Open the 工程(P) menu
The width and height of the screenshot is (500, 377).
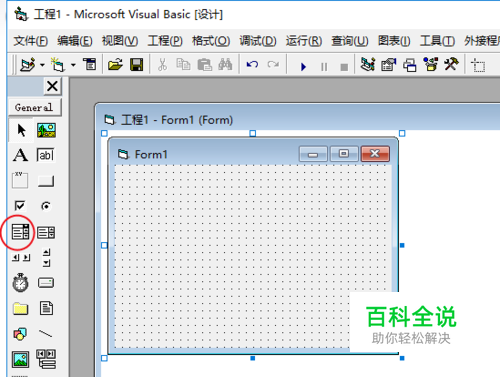coord(165,41)
